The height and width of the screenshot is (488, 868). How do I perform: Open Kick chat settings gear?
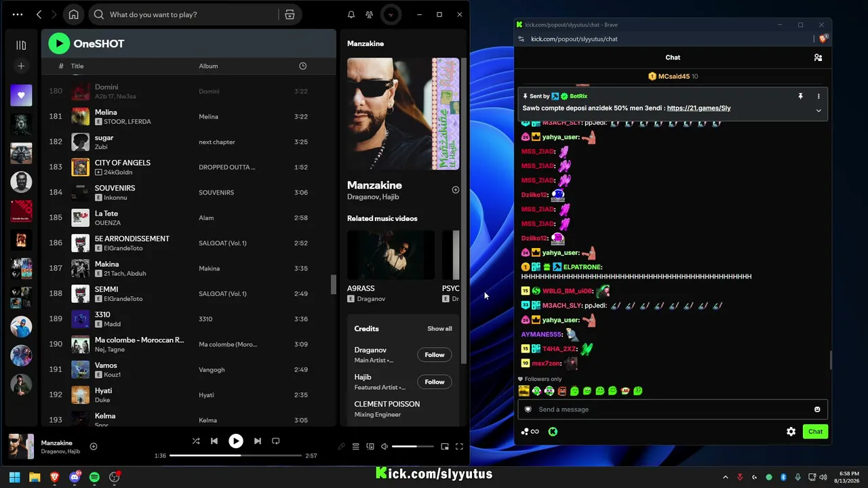tap(791, 432)
